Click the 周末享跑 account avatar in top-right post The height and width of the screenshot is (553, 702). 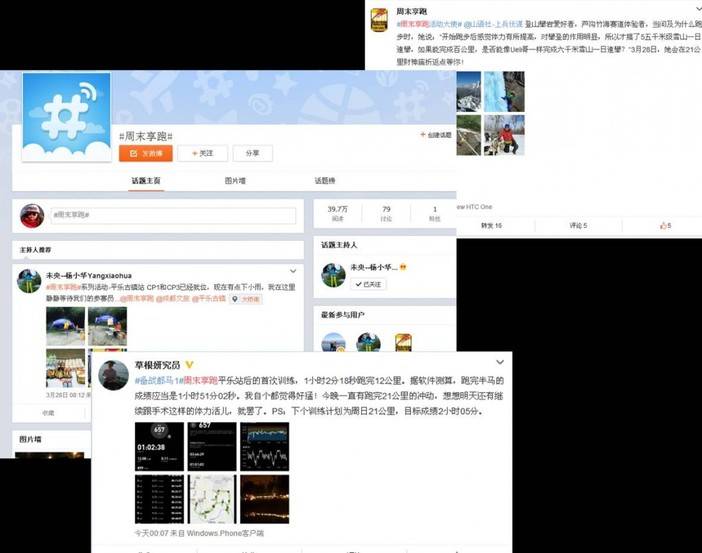(379, 20)
